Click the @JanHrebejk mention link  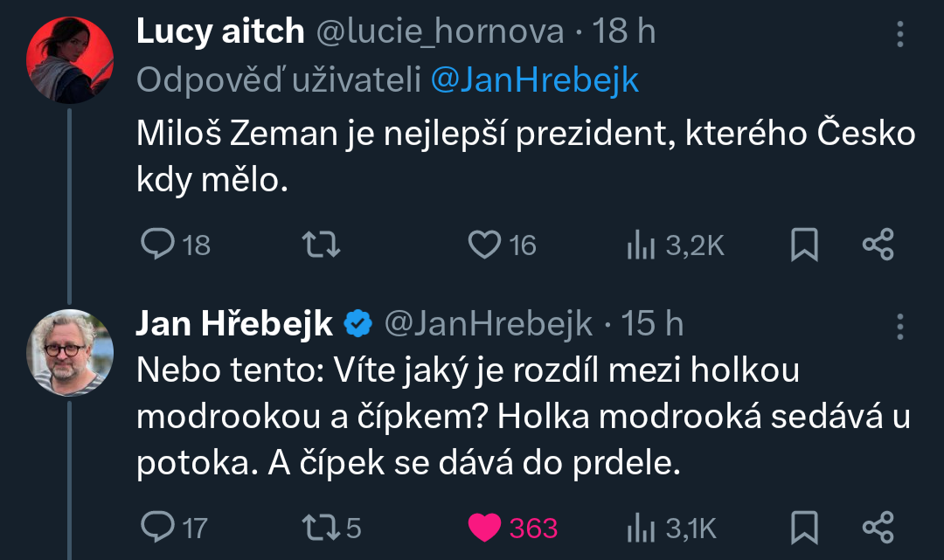(534, 80)
